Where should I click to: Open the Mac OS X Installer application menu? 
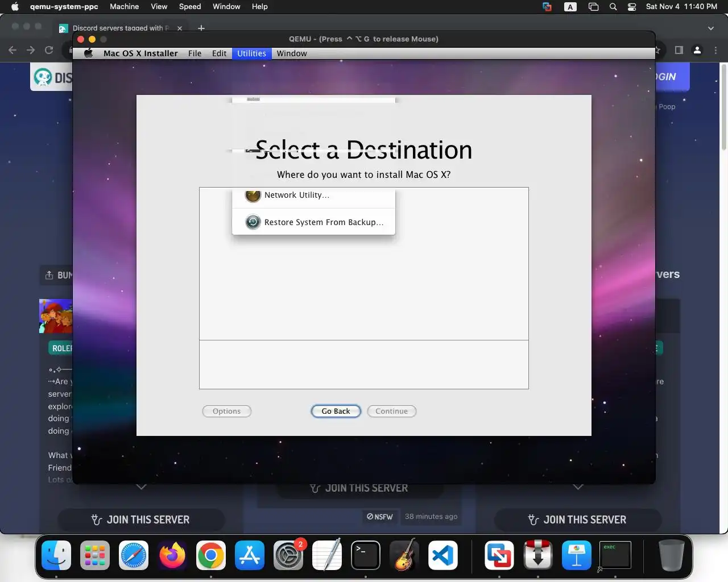click(x=140, y=53)
